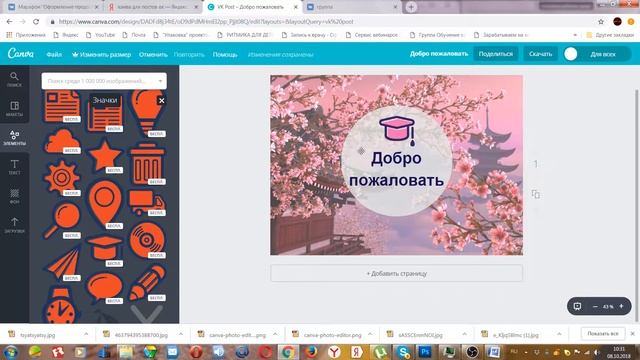640x360 pixels.
Task: Open a new browser tab
Action: [x=411, y=7]
